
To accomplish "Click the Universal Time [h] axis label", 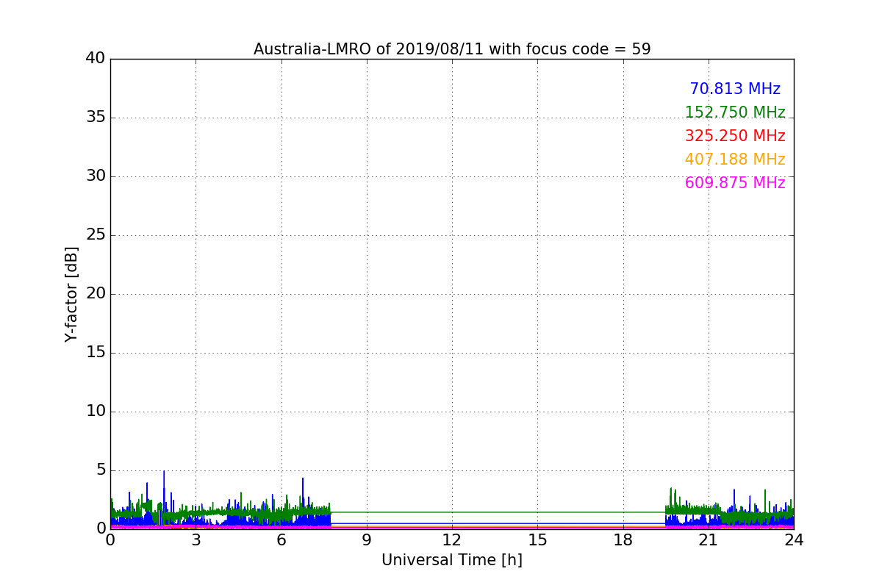I will point(452,560).
